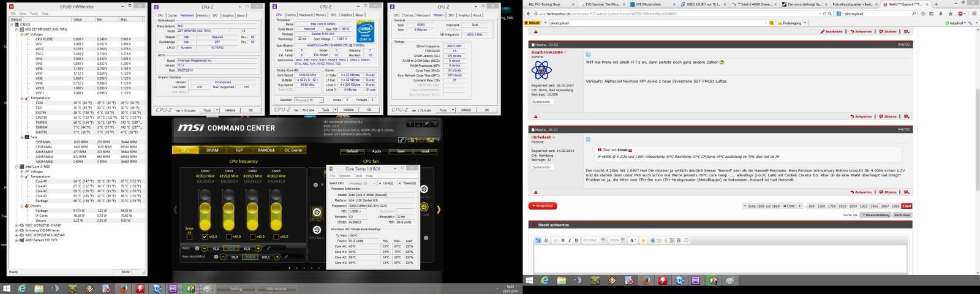Expand Samsung SSD 840 Series node

click(18, 230)
